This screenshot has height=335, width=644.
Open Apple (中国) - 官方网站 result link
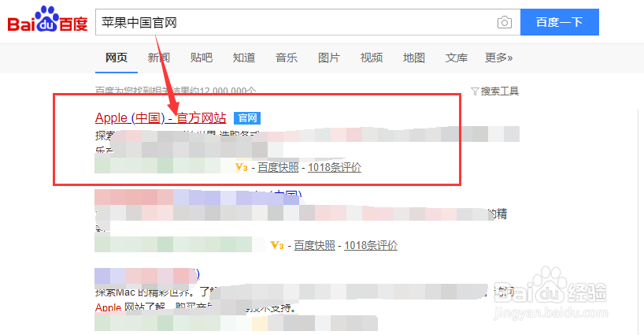click(161, 118)
